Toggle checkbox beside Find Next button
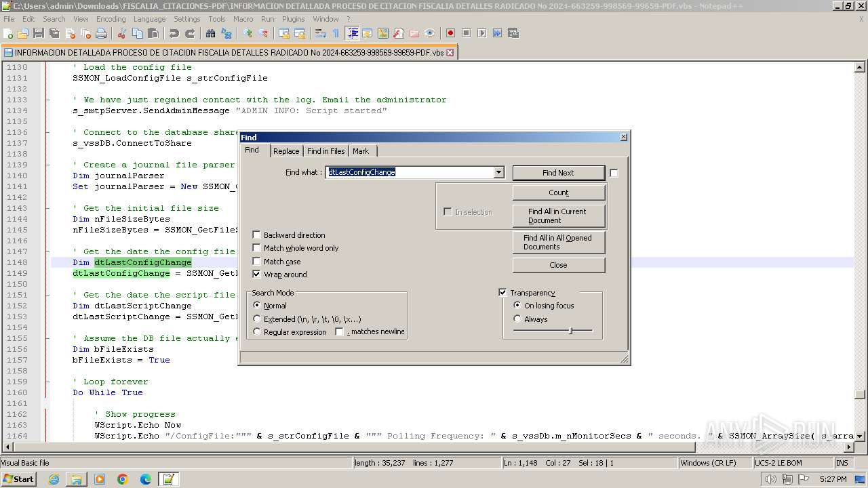Image resolution: width=868 pixels, height=488 pixels. click(614, 173)
